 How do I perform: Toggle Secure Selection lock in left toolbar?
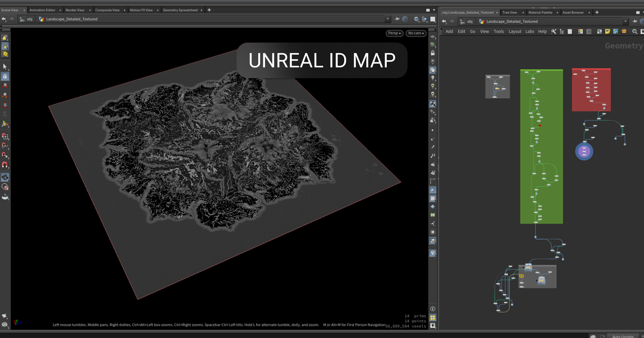5,76
